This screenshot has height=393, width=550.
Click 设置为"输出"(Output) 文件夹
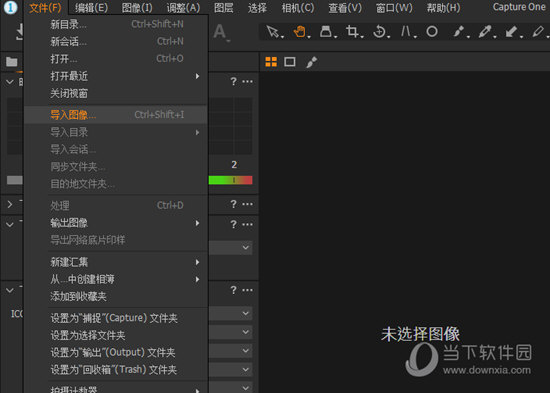coord(116,352)
